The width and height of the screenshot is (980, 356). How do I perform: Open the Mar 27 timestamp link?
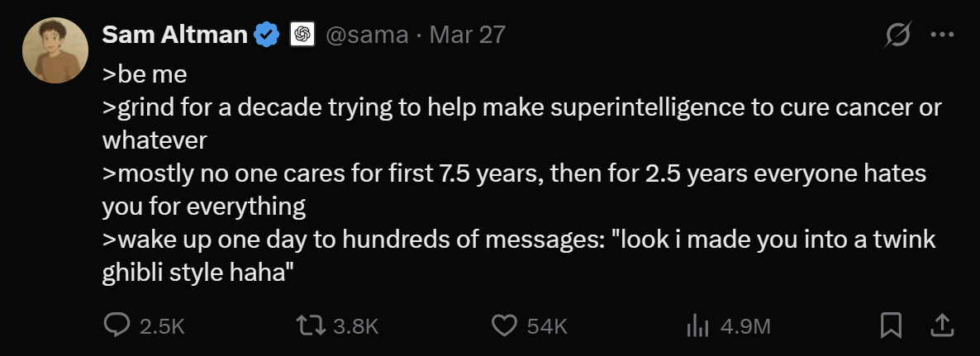pyautogui.click(x=467, y=34)
